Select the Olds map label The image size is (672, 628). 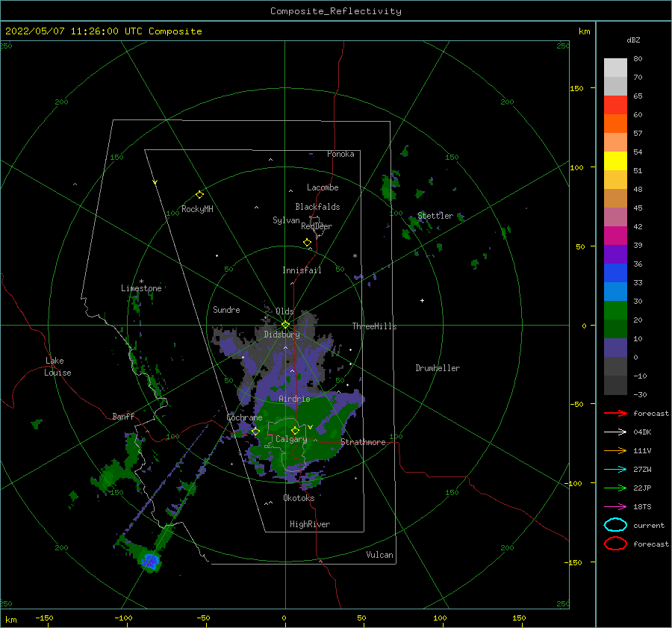click(x=284, y=311)
